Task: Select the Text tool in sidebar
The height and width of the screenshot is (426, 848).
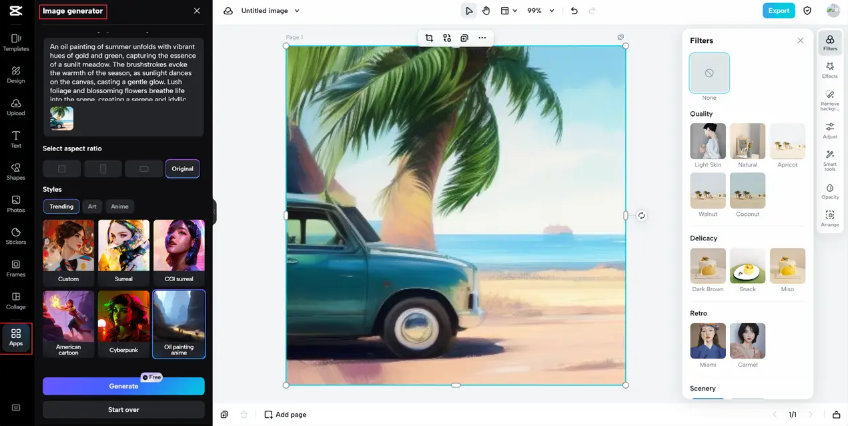Action: click(16, 139)
